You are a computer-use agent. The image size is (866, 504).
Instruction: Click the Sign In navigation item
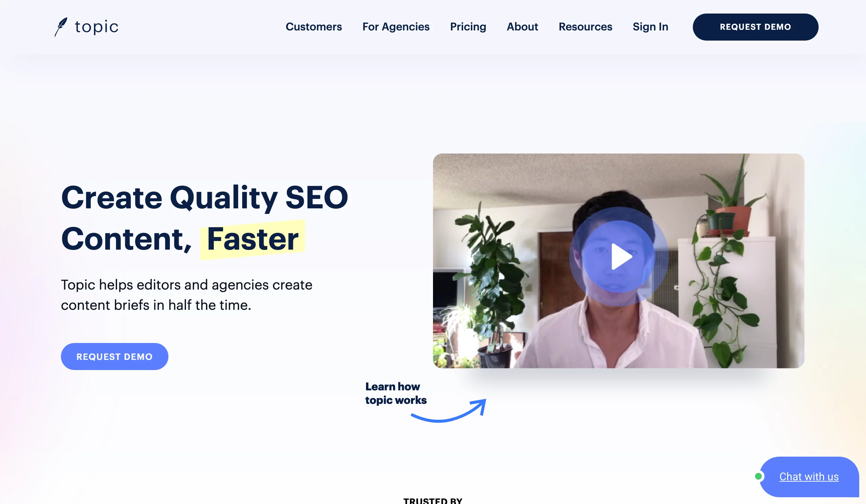(651, 27)
